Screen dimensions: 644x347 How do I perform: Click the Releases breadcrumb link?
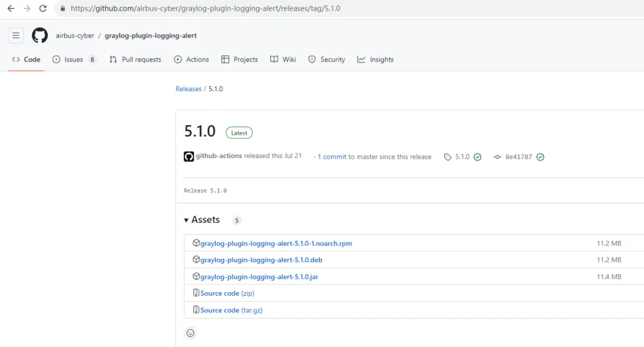pyautogui.click(x=188, y=89)
